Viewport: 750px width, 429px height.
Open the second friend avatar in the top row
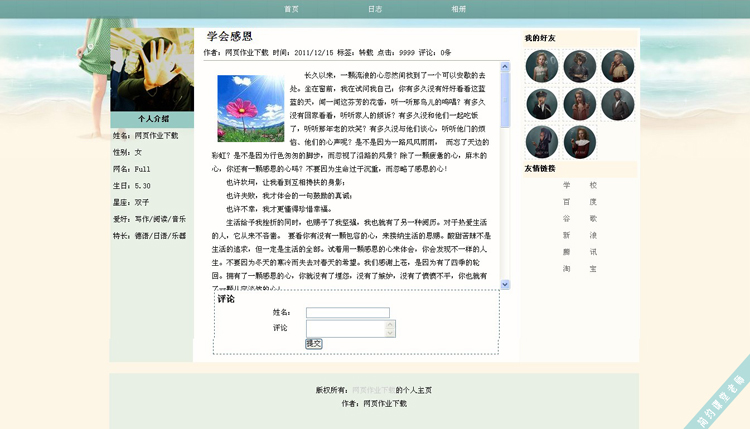click(x=580, y=66)
